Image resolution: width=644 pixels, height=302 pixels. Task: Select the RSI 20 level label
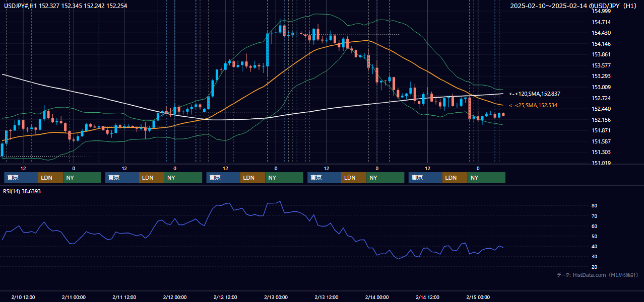(x=595, y=267)
